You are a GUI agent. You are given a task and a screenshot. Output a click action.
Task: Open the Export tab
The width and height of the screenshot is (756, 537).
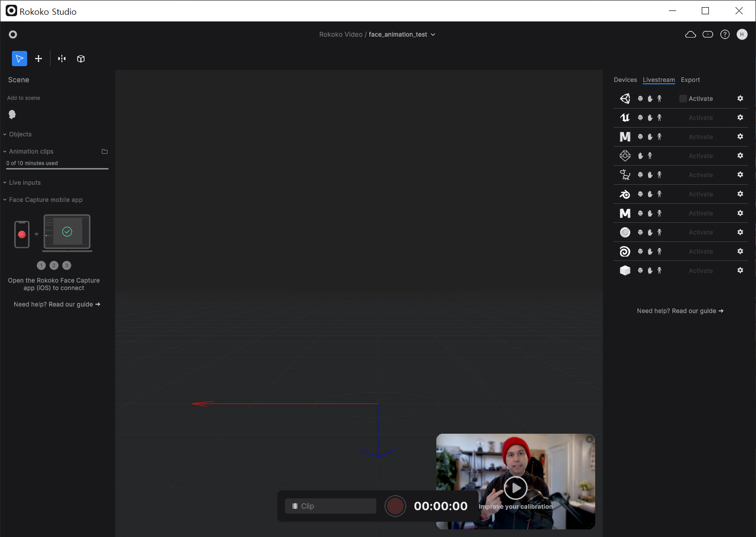click(x=690, y=80)
